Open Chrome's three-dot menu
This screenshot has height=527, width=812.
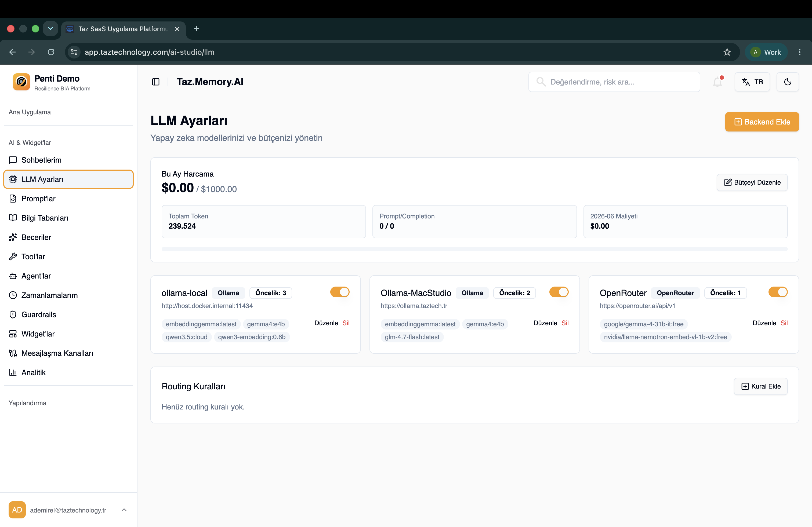pyautogui.click(x=799, y=52)
